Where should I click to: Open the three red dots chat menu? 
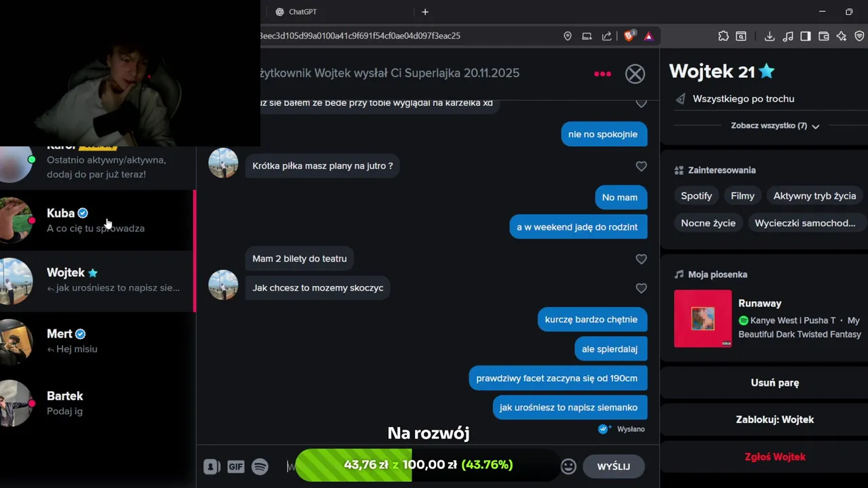(602, 74)
